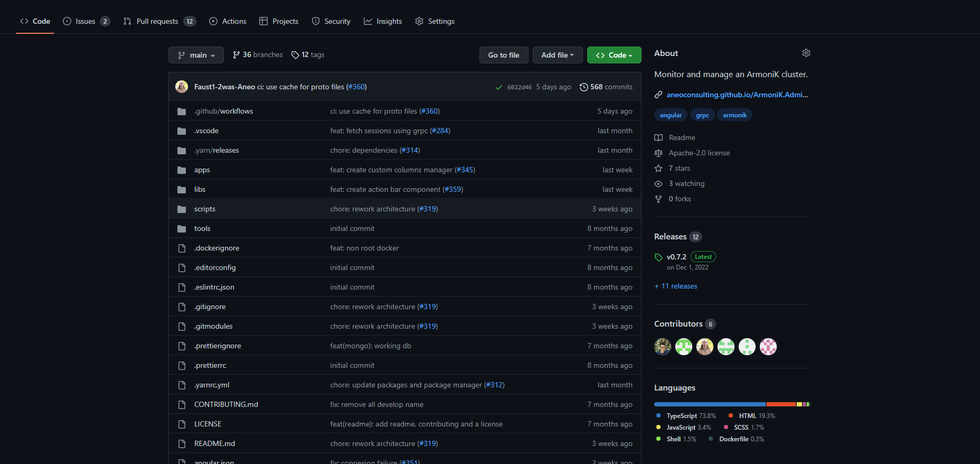Open the 568 commits history

click(606, 87)
